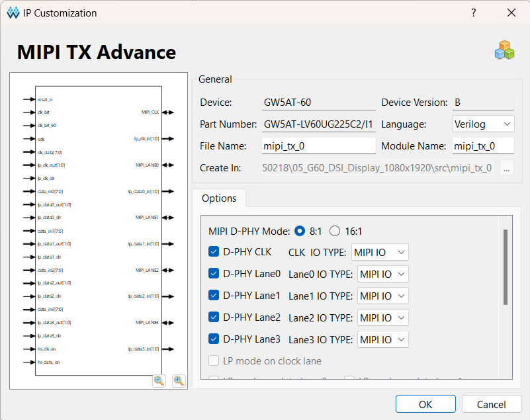Toggle the D-PHY Lane1 checkbox
This screenshot has height=420, width=530.
coord(214,295)
